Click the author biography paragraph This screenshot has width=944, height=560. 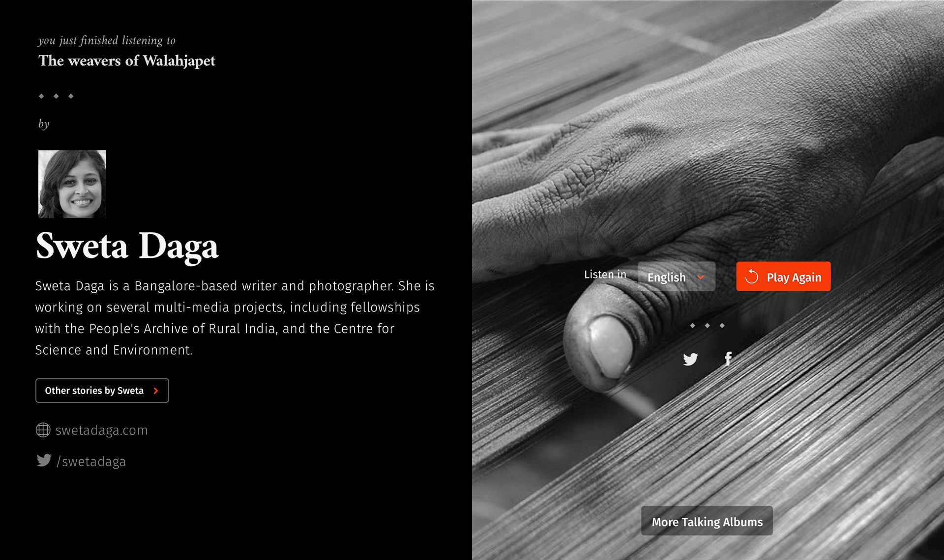(x=235, y=318)
